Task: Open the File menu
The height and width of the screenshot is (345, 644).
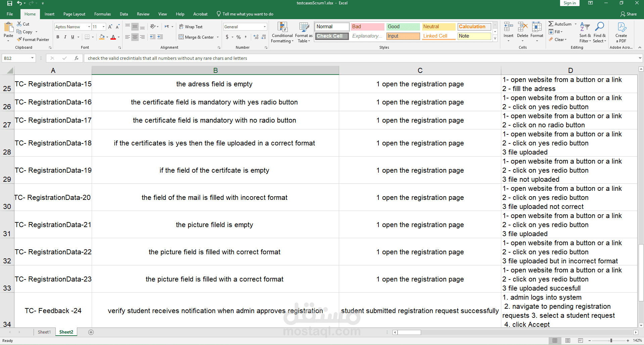Action: pos(10,14)
